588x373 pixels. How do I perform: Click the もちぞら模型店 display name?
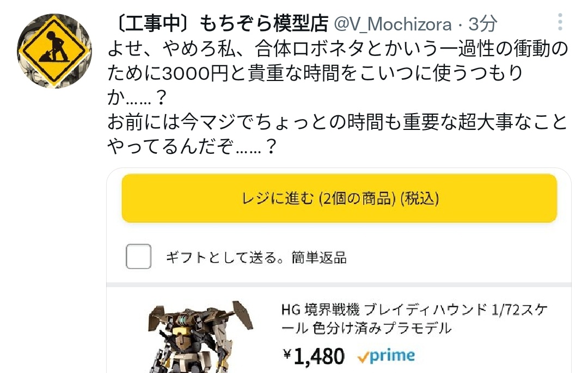click(264, 23)
